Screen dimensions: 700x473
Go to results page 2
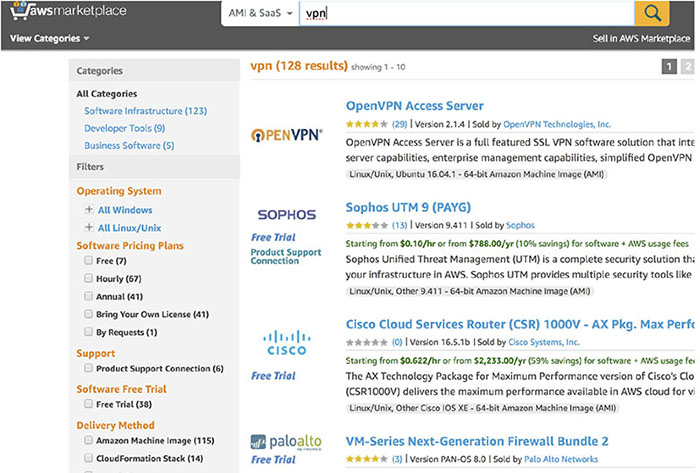pyautogui.click(x=688, y=67)
